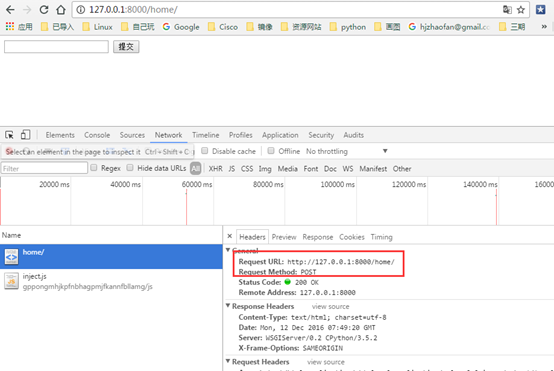Screen dimensions: 554x371
Task: Open the No throttling dropdown
Action: point(347,151)
